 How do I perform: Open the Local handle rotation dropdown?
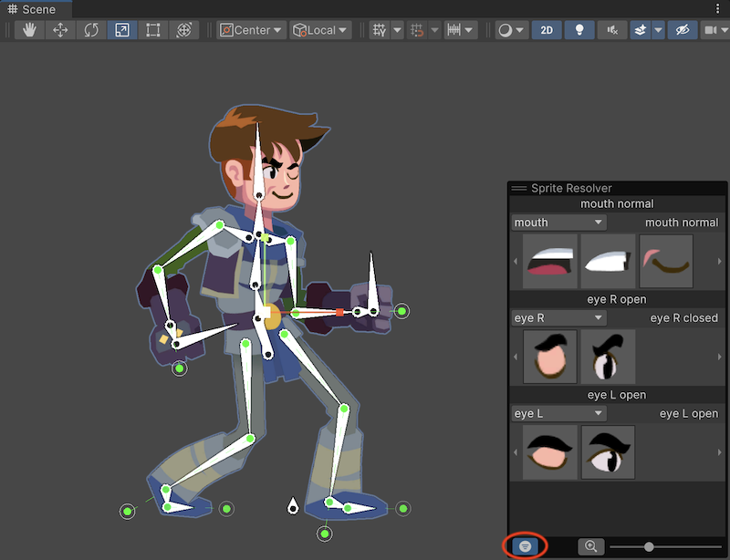tap(320, 30)
